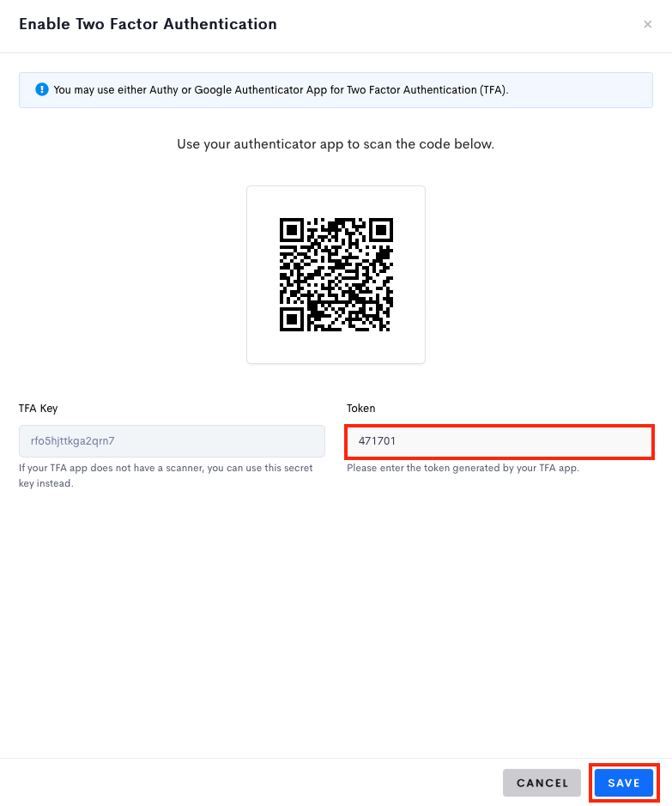Click the Token label

[360, 408]
